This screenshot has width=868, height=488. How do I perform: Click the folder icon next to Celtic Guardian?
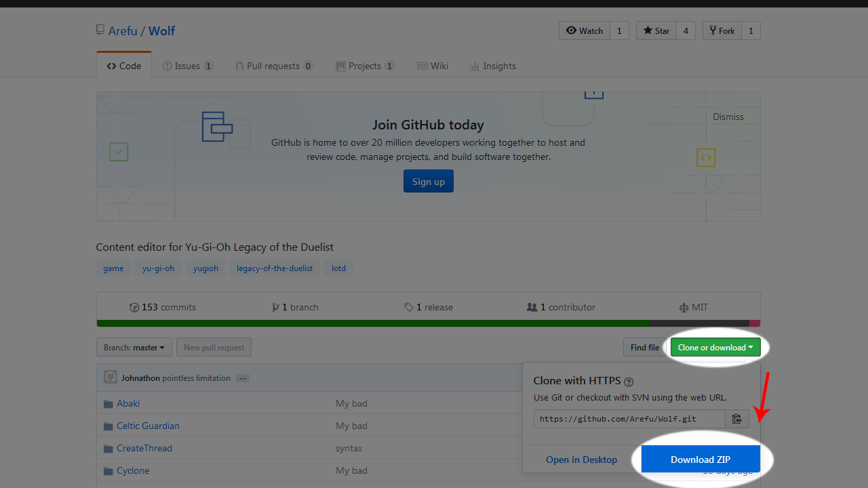click(108, 426)
